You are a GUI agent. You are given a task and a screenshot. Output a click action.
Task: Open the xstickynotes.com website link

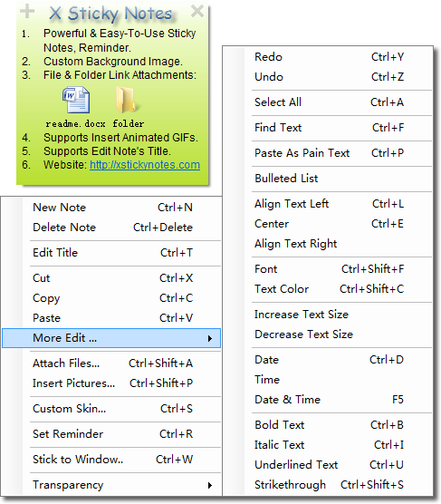point(145,165)
